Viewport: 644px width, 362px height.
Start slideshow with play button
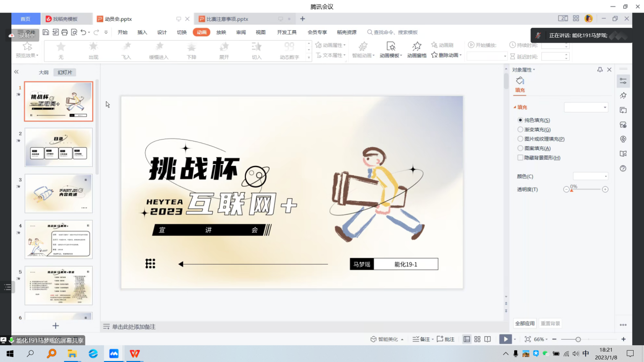[x=505, y=339]
